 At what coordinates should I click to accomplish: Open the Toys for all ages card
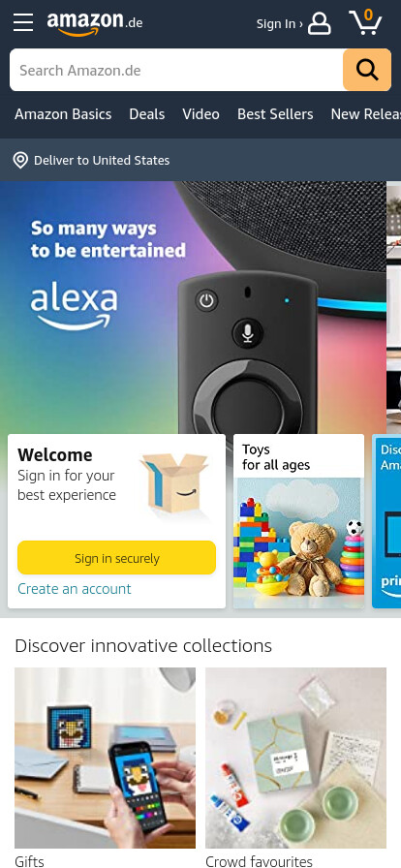point(298,521)
